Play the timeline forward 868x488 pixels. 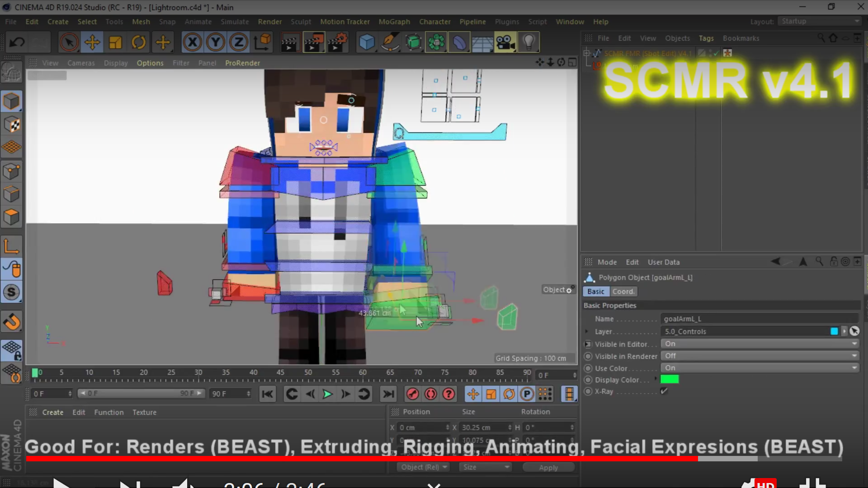[x=327, y=394]
